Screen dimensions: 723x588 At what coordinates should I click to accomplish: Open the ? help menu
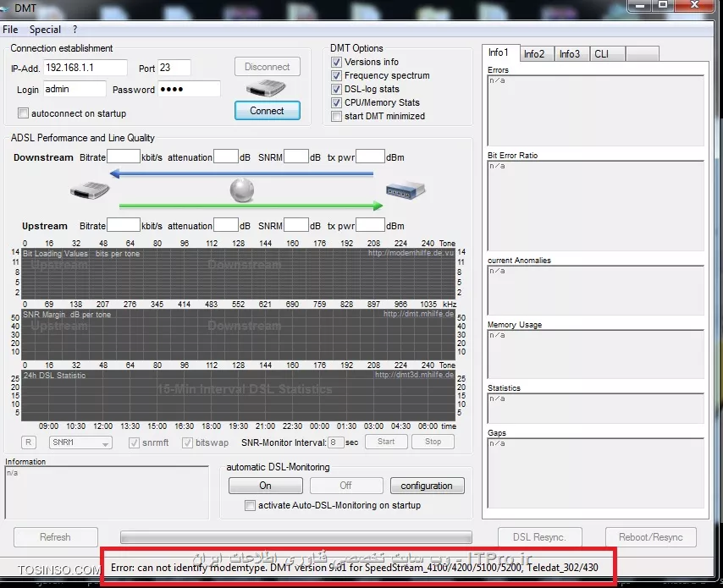[75, 30]
